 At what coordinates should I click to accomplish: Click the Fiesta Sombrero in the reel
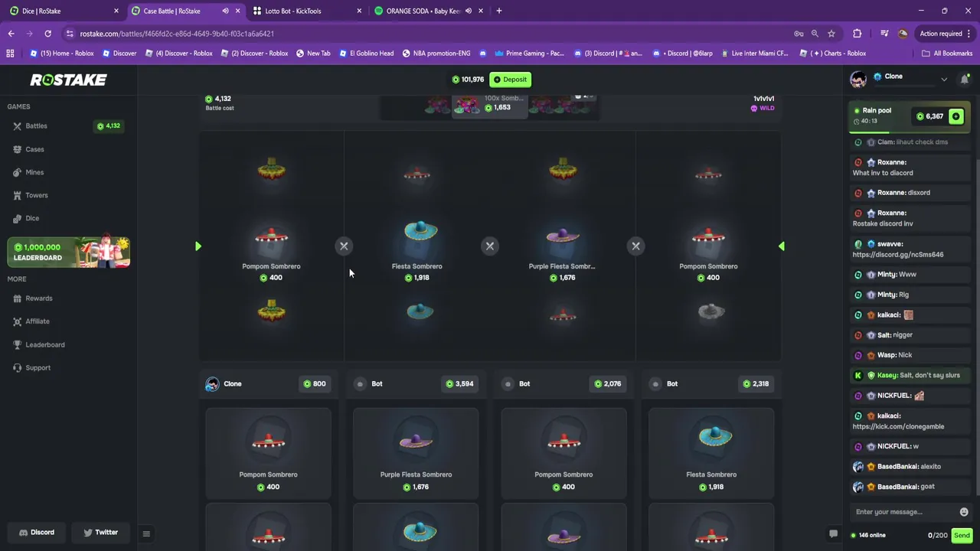click(x=420, y=230)
